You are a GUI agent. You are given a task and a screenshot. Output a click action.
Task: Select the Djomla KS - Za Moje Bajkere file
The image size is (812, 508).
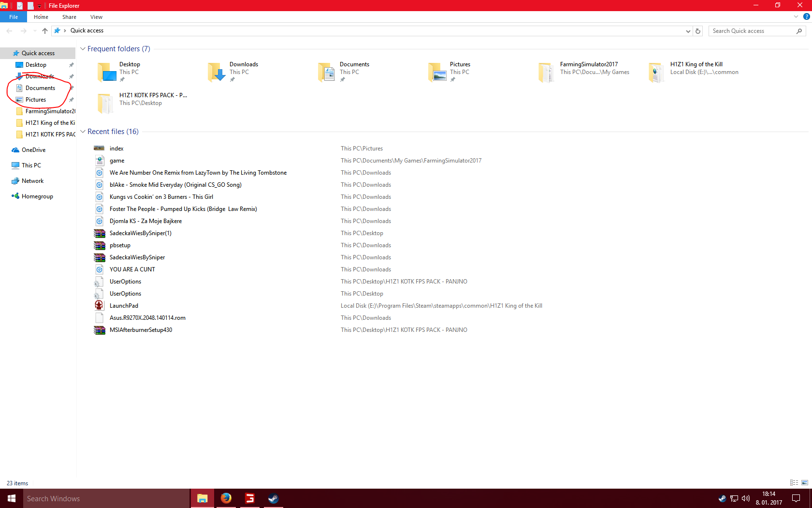[x=145, y=221]
